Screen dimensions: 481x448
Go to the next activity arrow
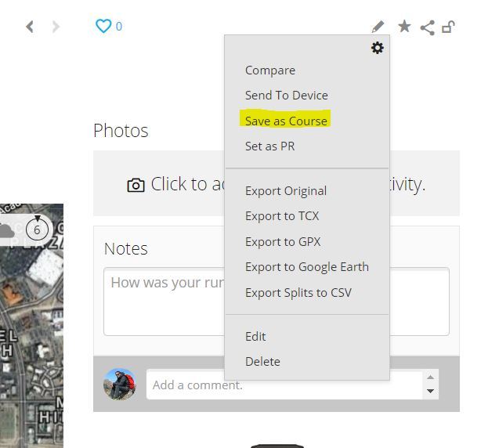click(56, 27)
